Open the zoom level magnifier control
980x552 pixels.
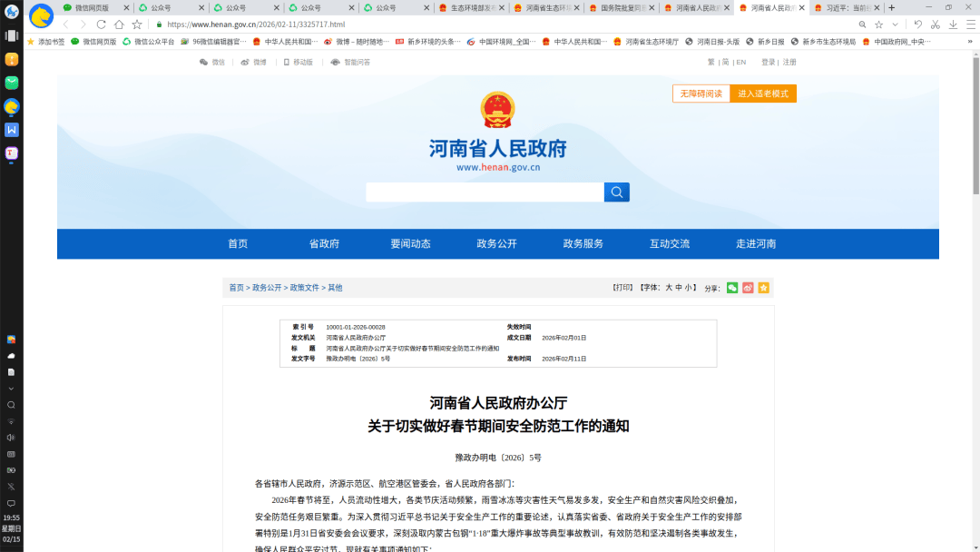click(860, 25)
